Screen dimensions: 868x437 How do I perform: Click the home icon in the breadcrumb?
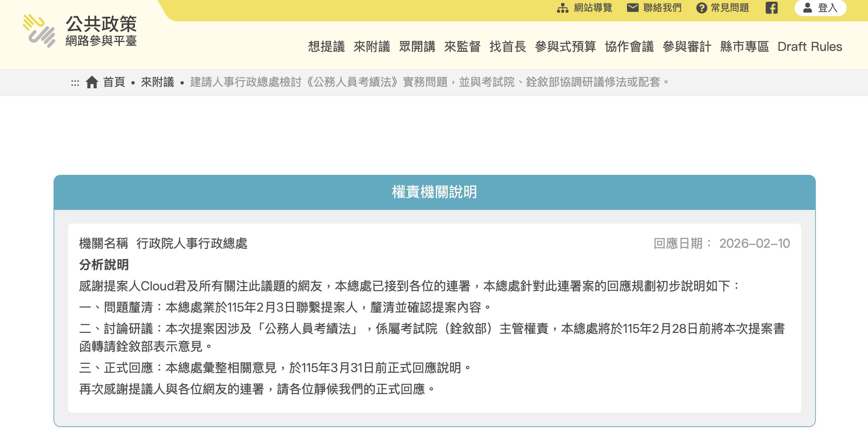pyautogui.click(x=92, y=82)
